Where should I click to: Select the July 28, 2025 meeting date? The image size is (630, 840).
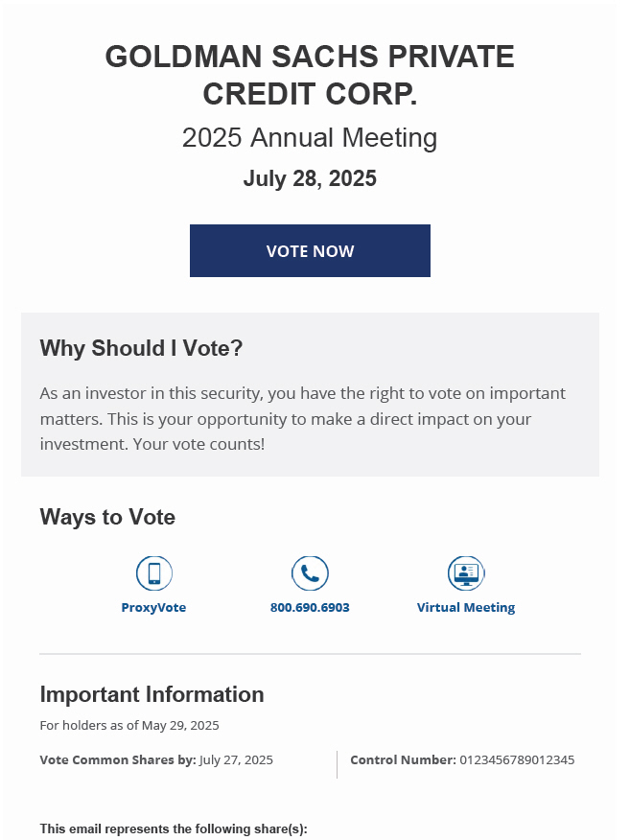(310, 179)
